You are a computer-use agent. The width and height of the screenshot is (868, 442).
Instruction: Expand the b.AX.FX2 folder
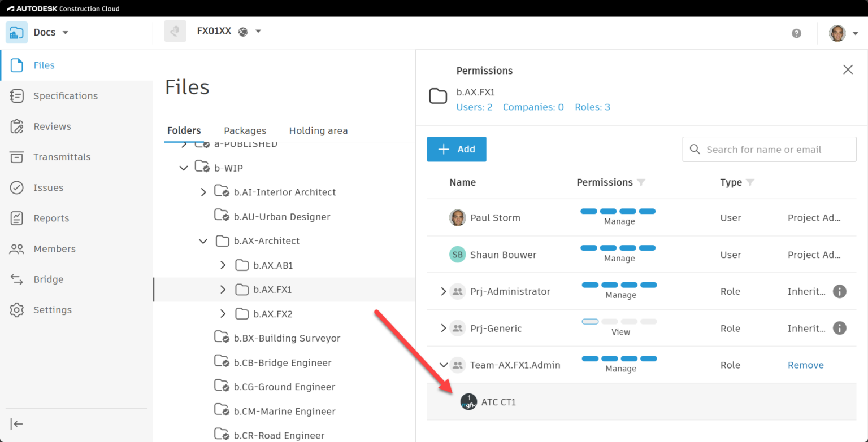pos(223,314)
